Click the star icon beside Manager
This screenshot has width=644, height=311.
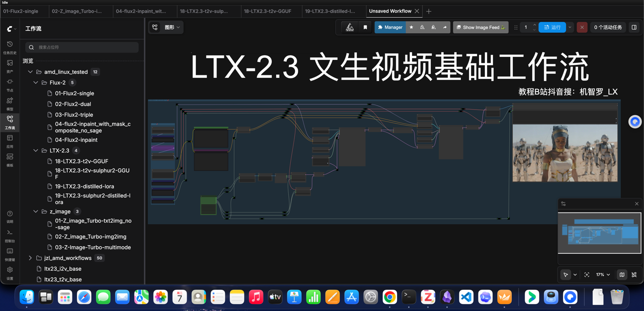coord(411,27)
